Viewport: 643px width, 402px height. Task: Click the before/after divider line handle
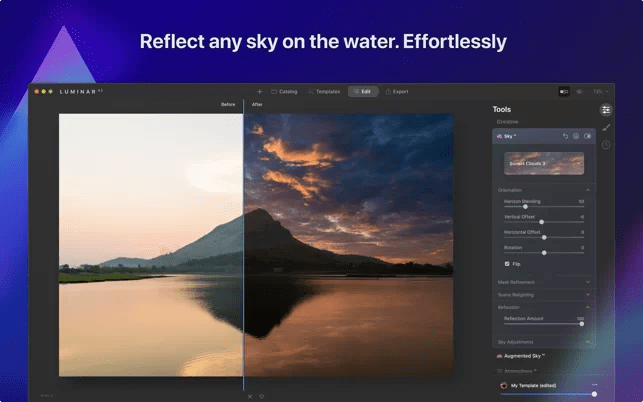243,245
